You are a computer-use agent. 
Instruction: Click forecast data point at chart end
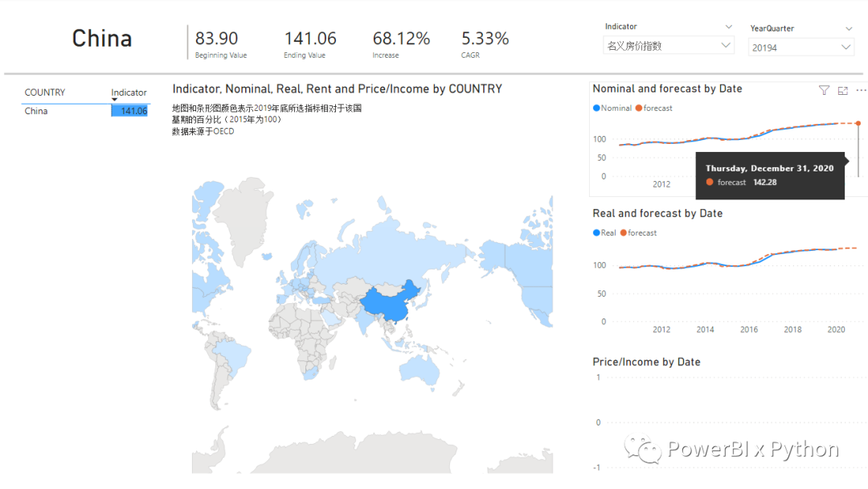tap(858, 123)
